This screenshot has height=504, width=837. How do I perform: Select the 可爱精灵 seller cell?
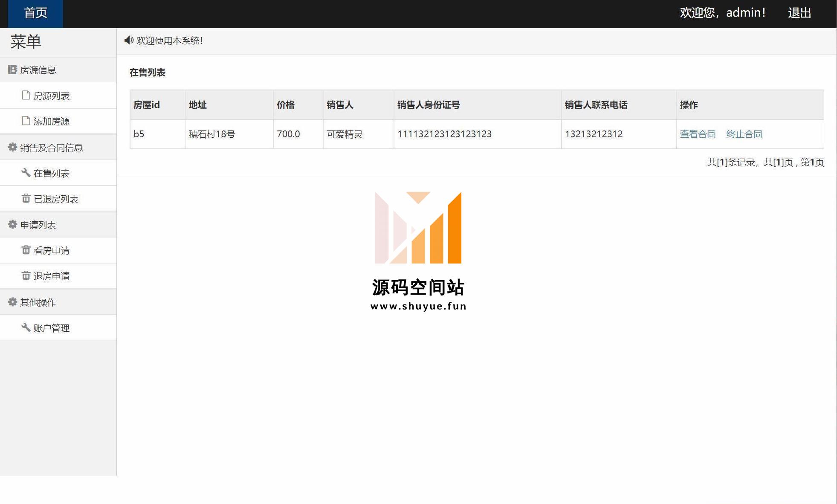click(x=359, y=134)
